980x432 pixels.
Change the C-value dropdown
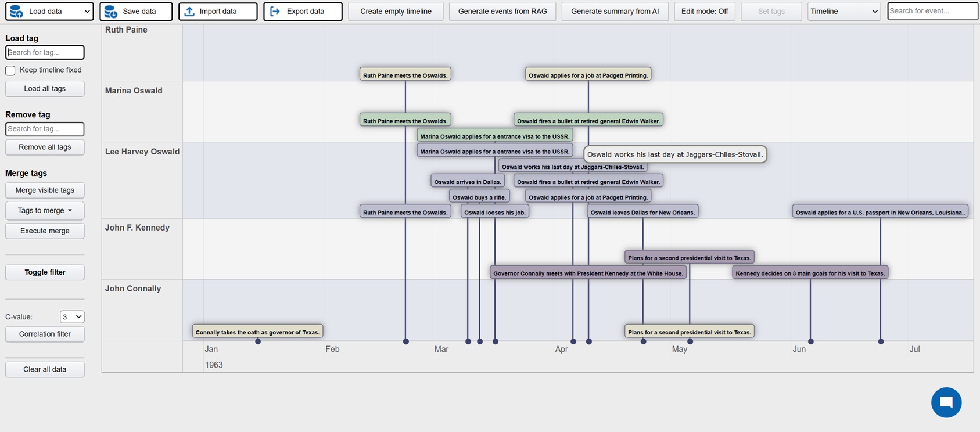(72, 316)
